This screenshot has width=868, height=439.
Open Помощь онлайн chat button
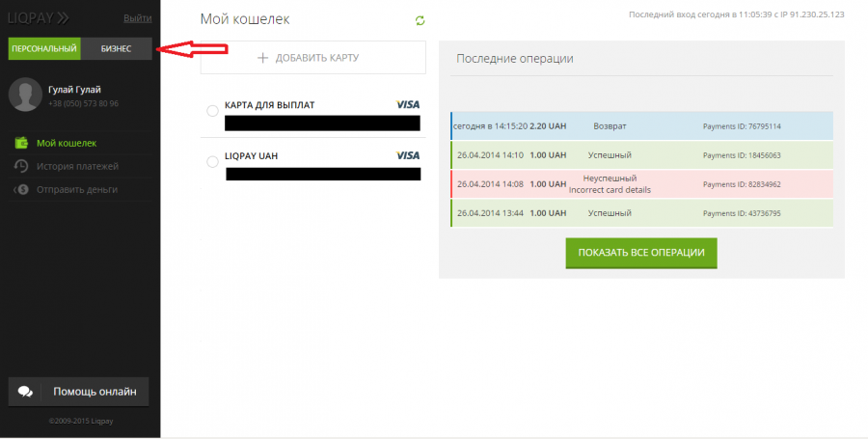(79, 392)
